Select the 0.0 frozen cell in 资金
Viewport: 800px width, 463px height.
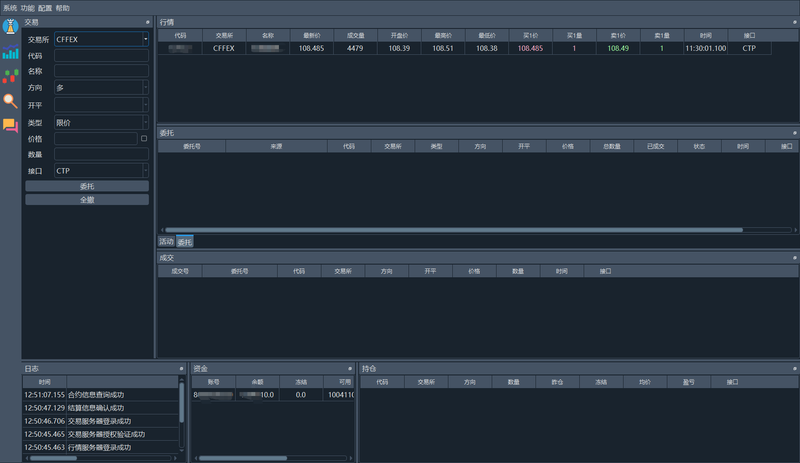pyautogui.click(x=301, y=395)
